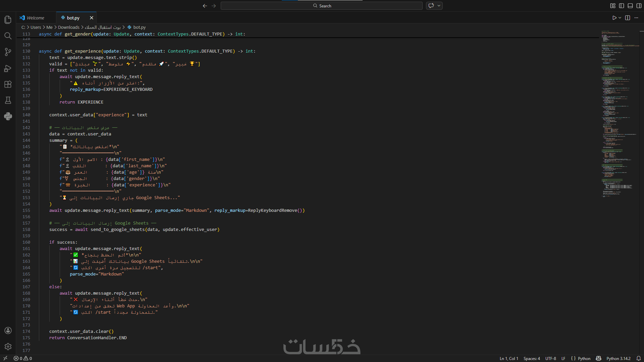The image size is (644, 362).
Task: Click the Downloads breadcrumb item
Action: (68, 27)
